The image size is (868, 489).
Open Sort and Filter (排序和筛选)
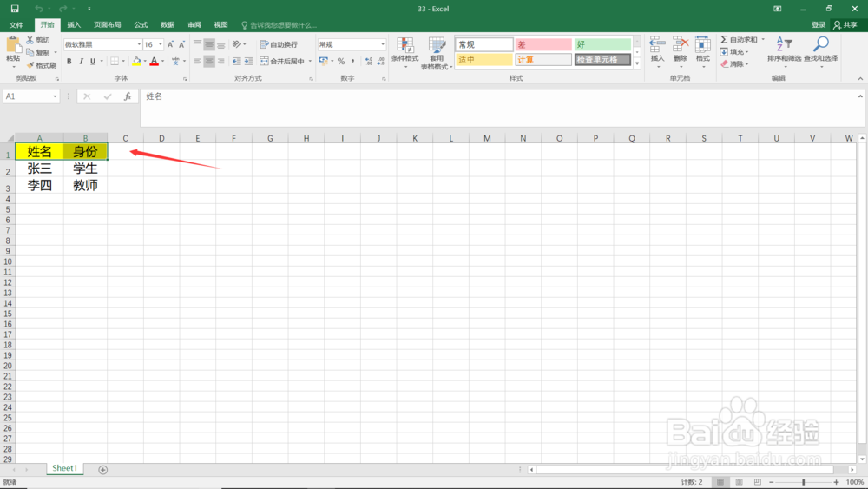[784, 51]
